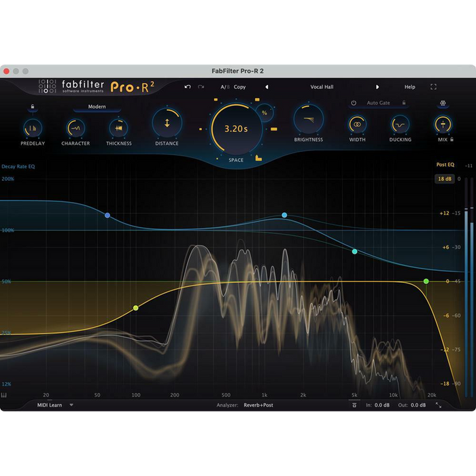Click the redo arrow icon
The width and height of the screenshot is (476, 476).
(x=201, y=87)
